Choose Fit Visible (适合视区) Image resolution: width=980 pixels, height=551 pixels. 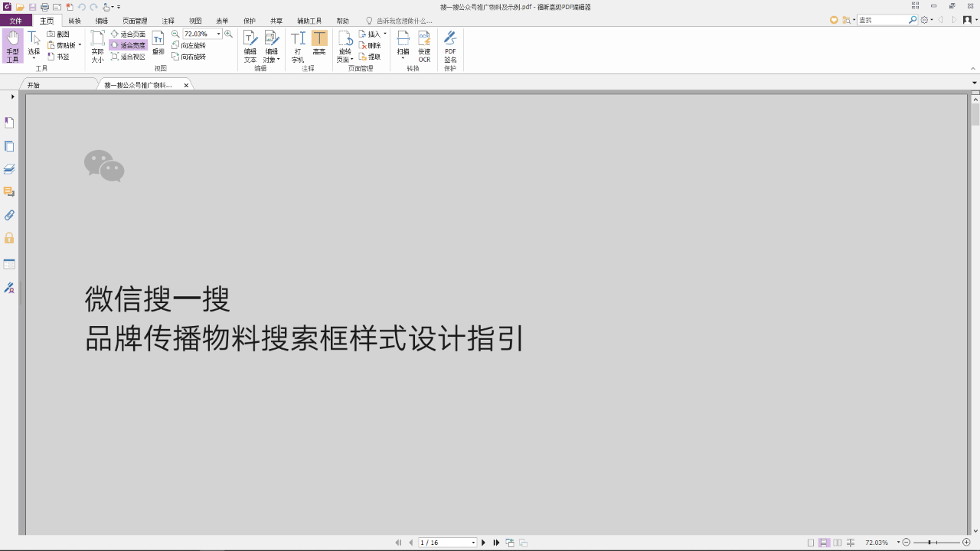(x=128, y=57)
